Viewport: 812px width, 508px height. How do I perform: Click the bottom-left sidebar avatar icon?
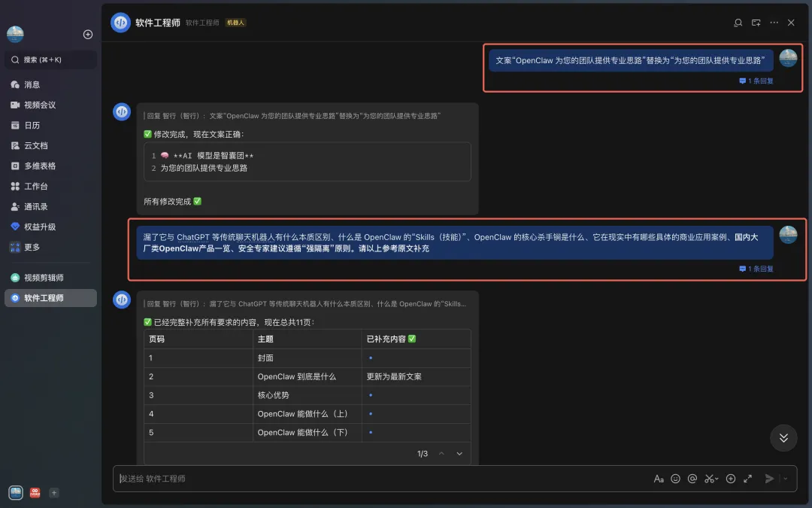click(16, 492)
